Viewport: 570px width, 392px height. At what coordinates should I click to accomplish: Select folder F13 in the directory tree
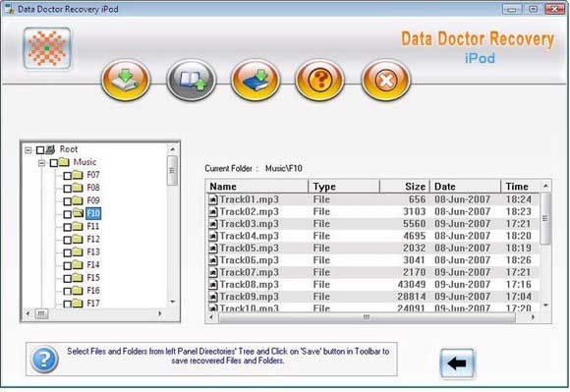click(93, 252)
